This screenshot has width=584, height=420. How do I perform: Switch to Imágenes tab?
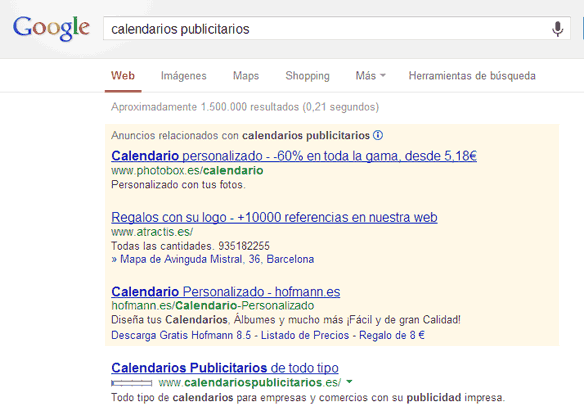(x=184, y=76)
